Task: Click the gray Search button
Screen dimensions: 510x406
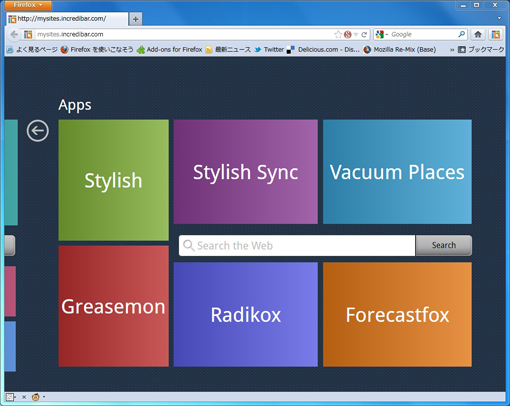Action: (x=444, y=245)
